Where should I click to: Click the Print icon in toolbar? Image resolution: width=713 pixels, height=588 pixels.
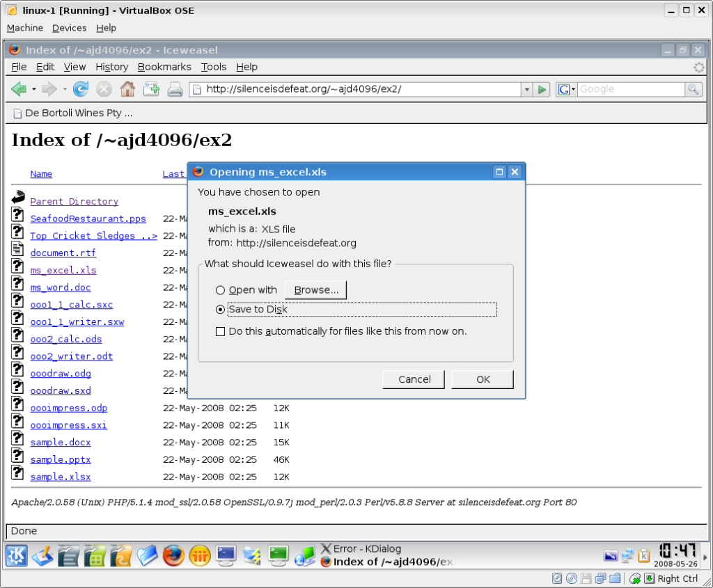175,89
